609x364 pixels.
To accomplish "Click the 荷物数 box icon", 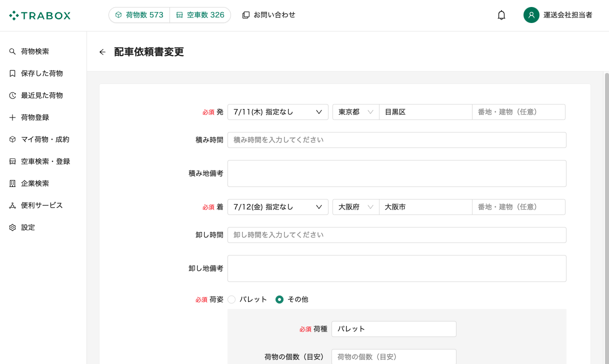I will click(118, 15).
